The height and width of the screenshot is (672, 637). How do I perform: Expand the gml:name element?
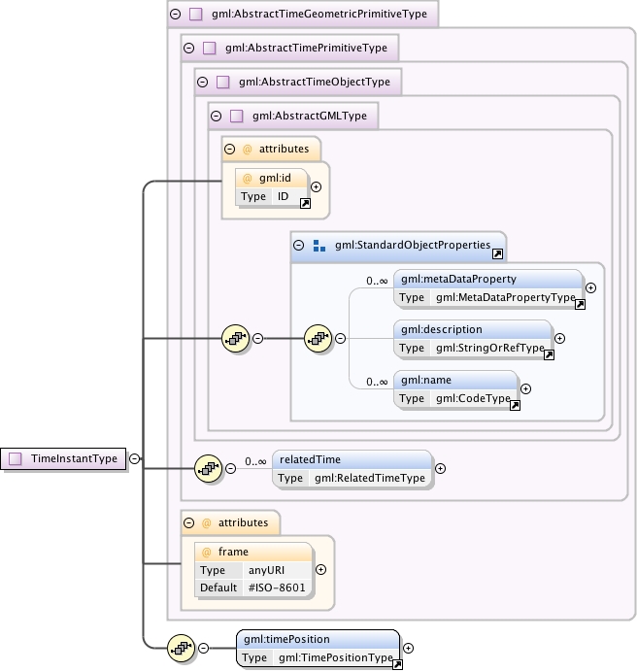(x=525, y=388)
